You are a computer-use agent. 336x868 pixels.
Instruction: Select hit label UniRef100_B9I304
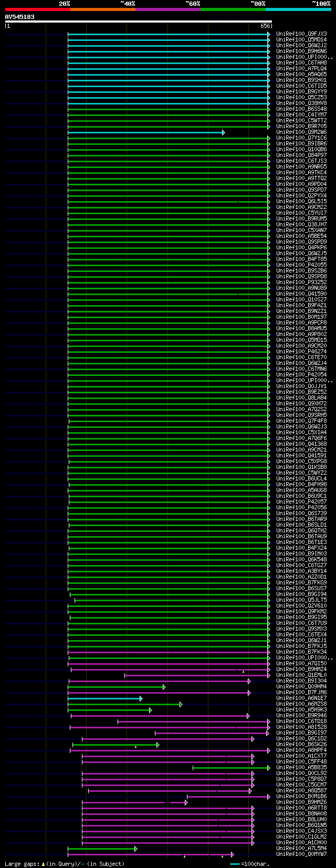coord(301,681)
